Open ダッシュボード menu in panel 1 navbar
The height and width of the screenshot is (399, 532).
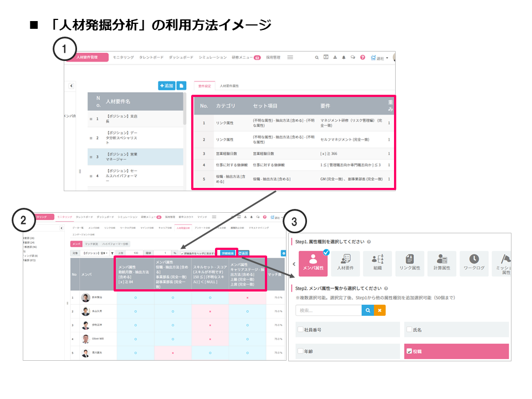(181, 57)
